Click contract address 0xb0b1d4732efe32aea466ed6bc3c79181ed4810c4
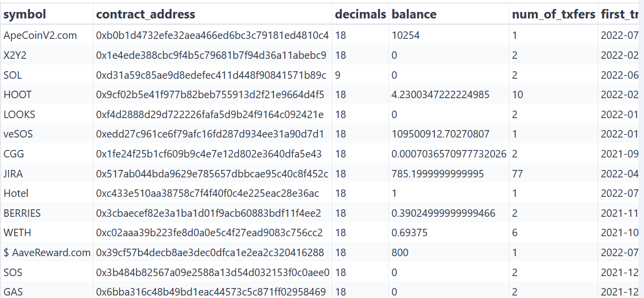The height and width of the screenshot is (298, 644). pyautogui.click(x=213, y=35)
